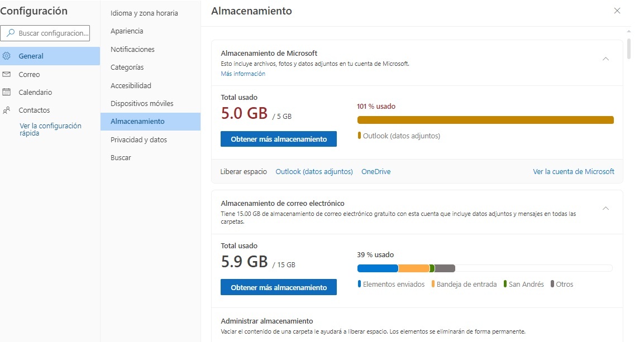Open Outlook (datos adjuntos) free-space link
The height and width of the screenshot is (342, 644).
[x=314, y=171]
